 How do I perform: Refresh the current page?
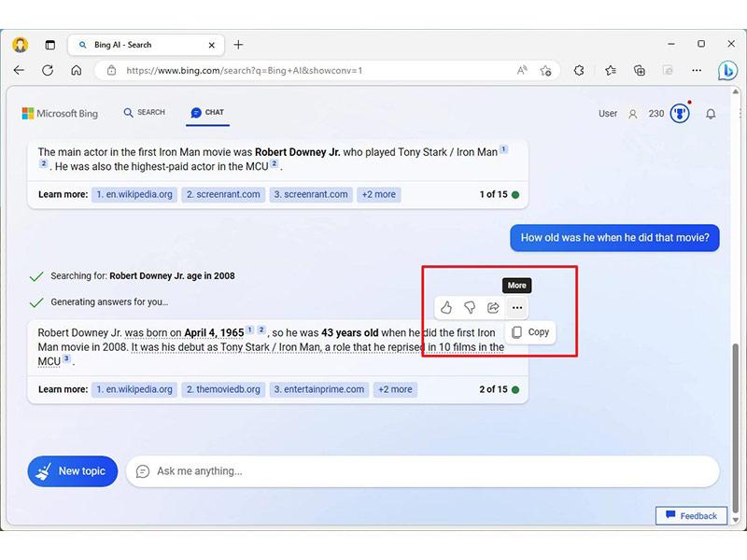48,71
